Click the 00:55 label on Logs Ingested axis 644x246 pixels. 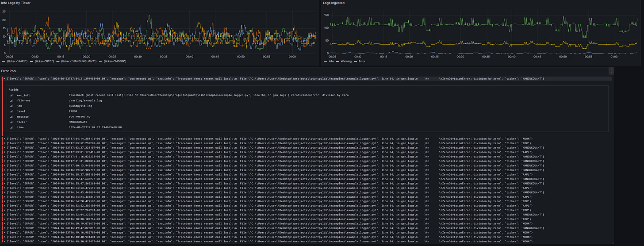click(x=588, y=56)
